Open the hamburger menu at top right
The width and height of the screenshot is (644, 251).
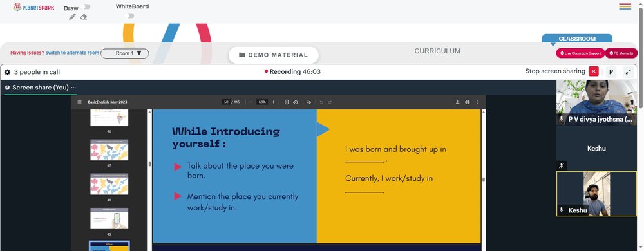pyautogui.click(x=625, y=6)
